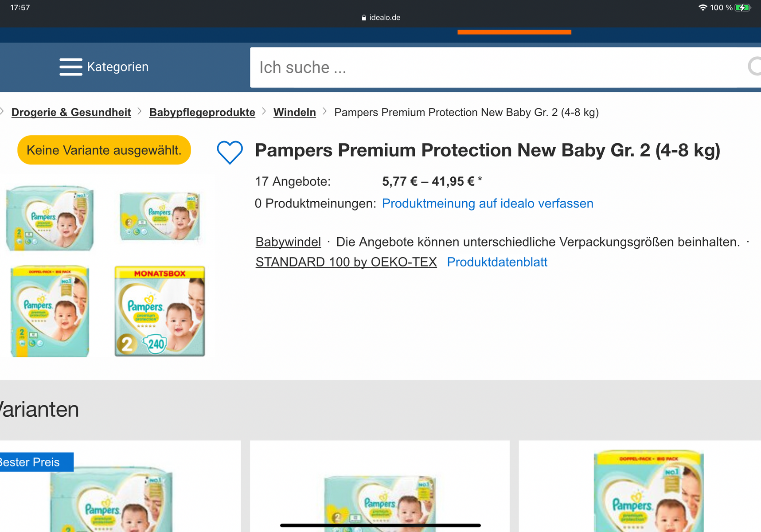Open the Produktdatenblatt link
The width and height of the screenshot is (761, 532).
pos(497,262)
